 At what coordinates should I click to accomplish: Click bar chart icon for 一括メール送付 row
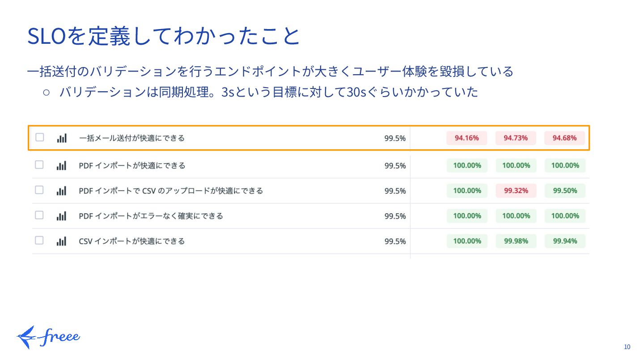click(x=62, y=138)
